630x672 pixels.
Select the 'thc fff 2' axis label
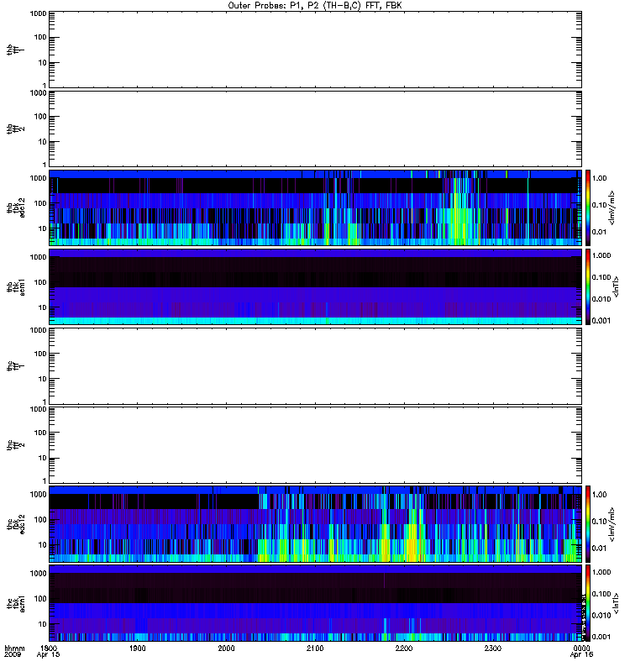click(x=16, y=445)
